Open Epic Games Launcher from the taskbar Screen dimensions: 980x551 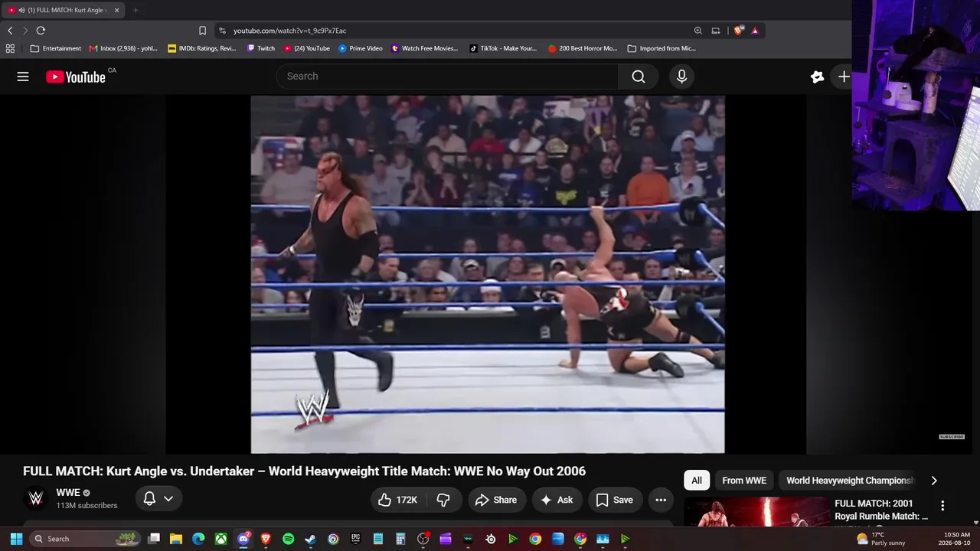click(x=355, y=539)
